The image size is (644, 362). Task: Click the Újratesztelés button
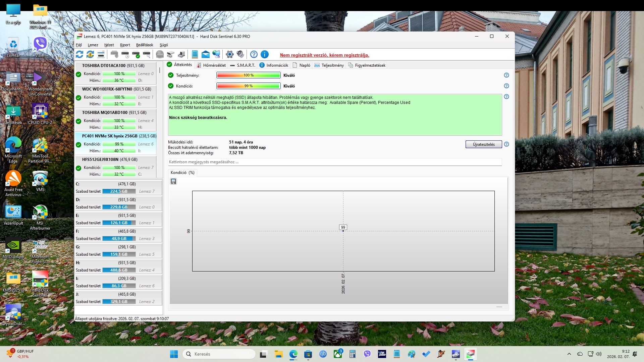(x=483, y=144)
